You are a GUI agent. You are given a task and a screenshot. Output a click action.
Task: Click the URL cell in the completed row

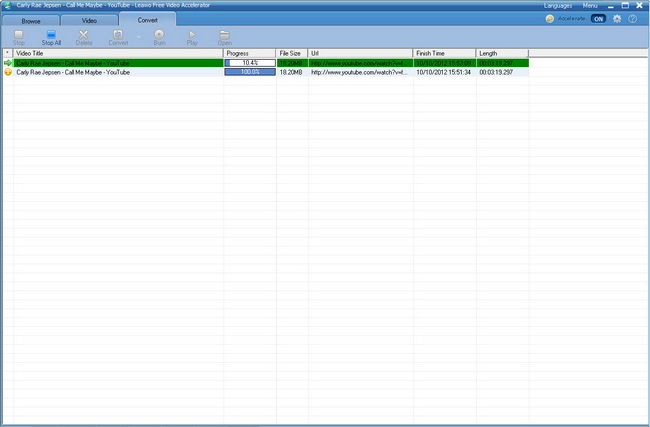click(359, 72)
